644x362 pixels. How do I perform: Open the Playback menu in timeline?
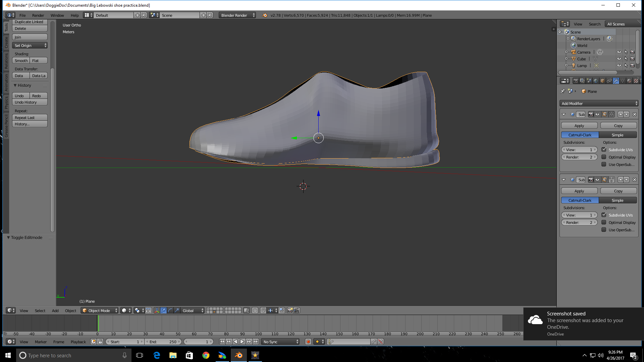coord(78,342)
